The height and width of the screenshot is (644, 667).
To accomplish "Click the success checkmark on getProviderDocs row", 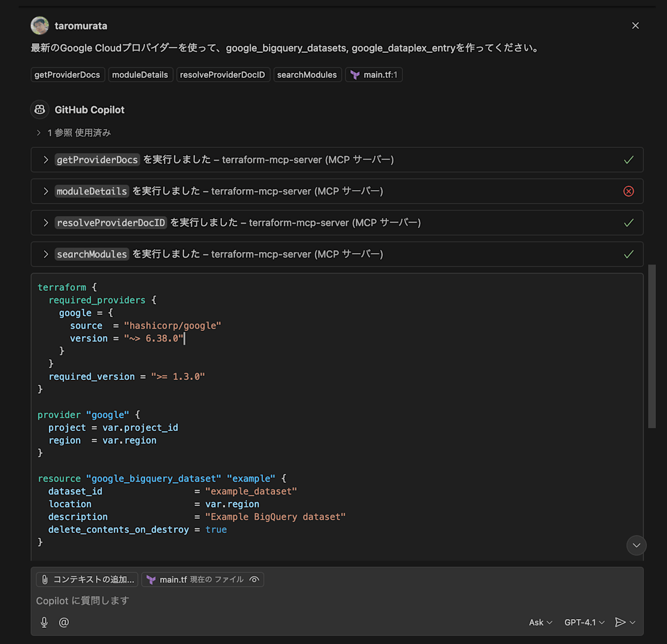I will [x=629, y=160].
